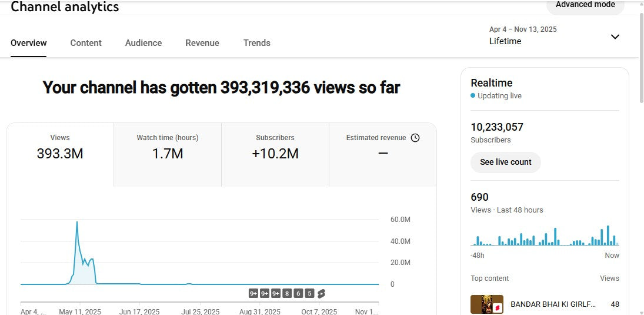Click the leftmost 9+ video marker
The image size is (644, 315).
[x=253, y=293]
